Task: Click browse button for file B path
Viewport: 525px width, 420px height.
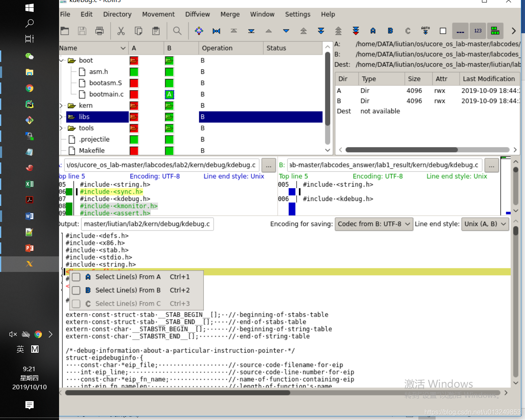Action: pos(491,165)
